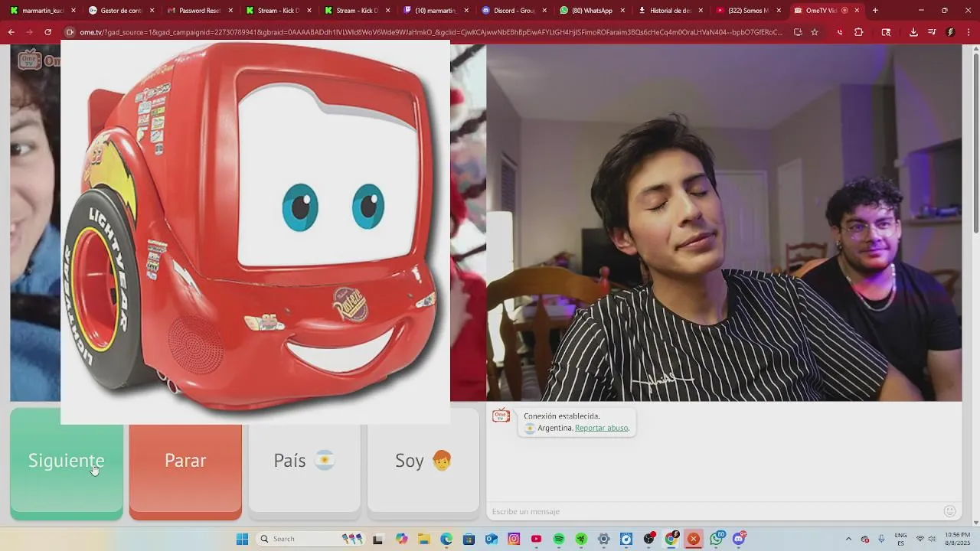Open the clock showing 10:56 PM
Screen dimensions: 980x551
(957, 539)
